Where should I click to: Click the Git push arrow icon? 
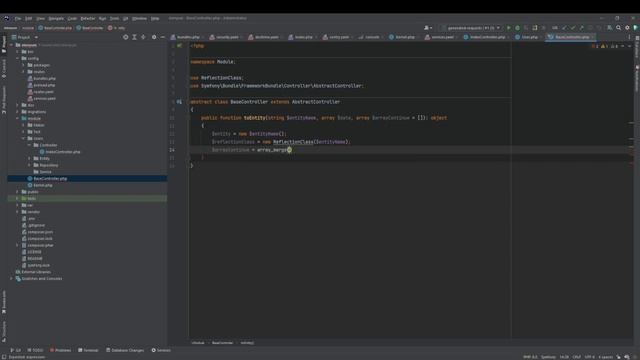(x=582, y=28)
